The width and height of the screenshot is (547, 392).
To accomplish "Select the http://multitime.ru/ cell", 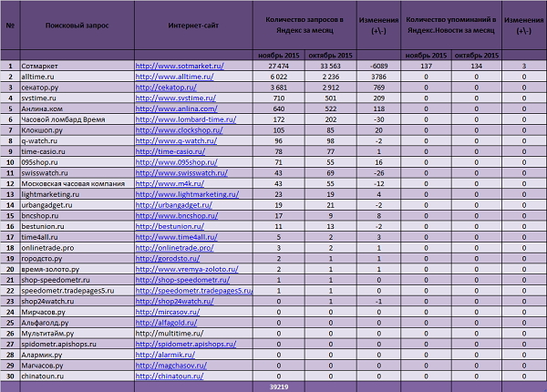I will coord(193,334).
